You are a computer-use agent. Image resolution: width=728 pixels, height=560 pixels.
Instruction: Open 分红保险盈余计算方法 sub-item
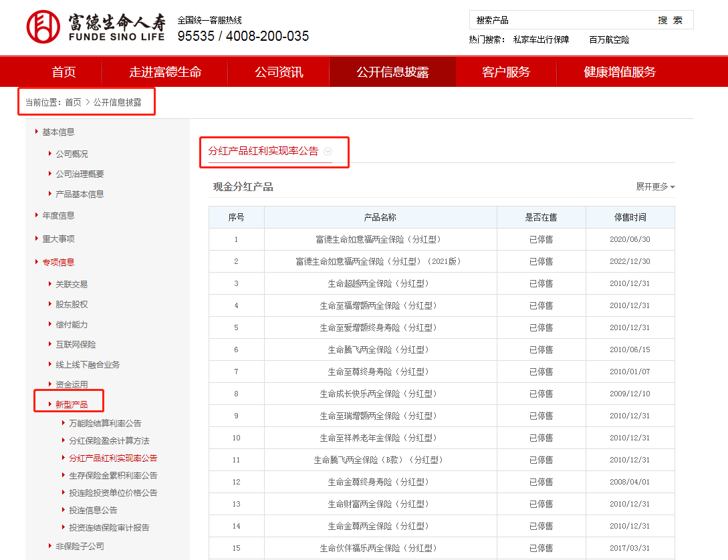(109, 440)
